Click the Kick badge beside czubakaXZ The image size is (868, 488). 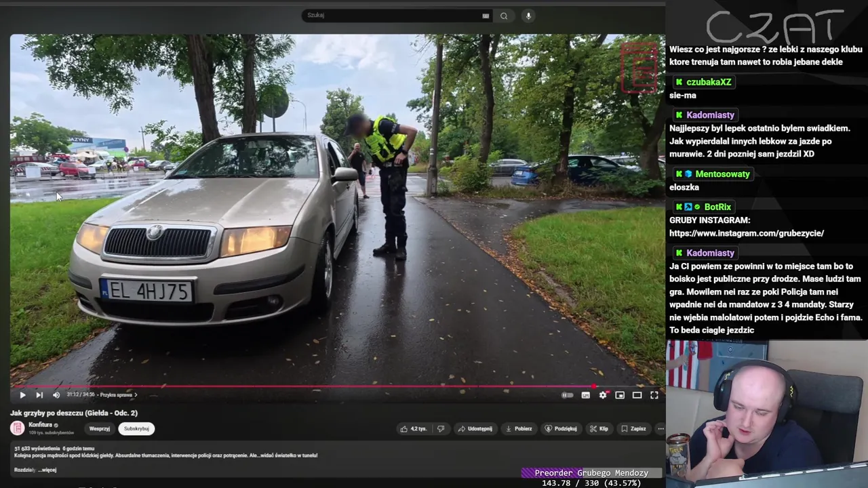679,82
